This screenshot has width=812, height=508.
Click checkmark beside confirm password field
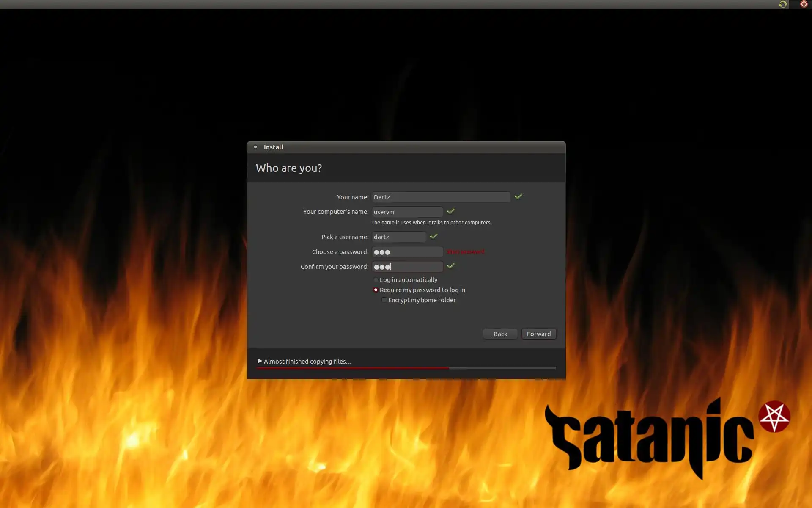pyautogui.click(x=450, y=266)
